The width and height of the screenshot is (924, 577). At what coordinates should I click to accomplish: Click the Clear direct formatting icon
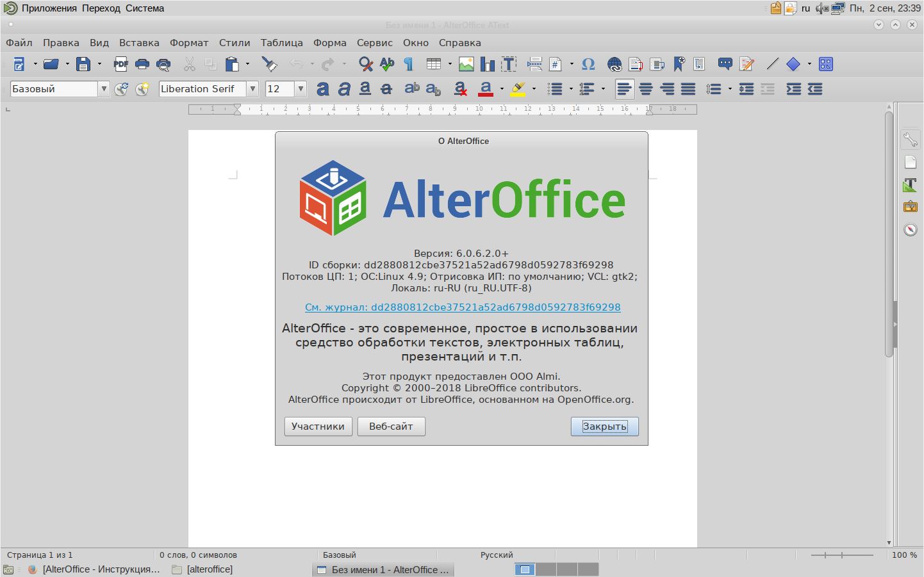point(459,89)
